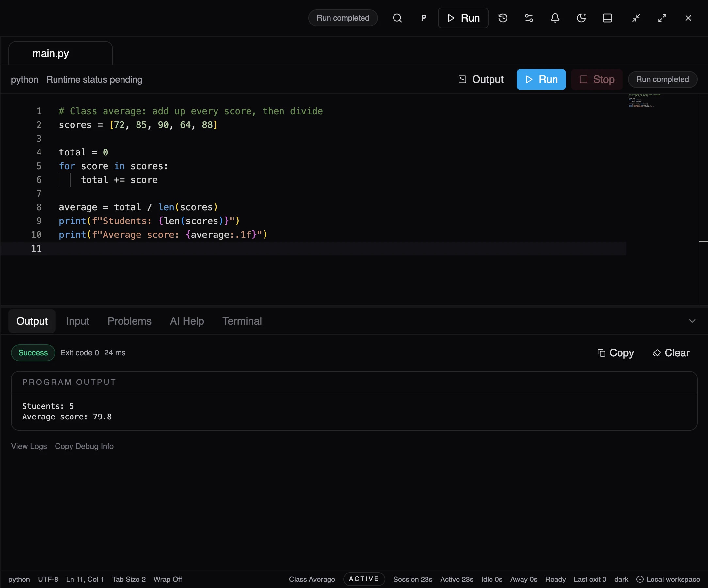Click the top Run completed badge
The height and width of the screenshot is (588, 708).
click(x=343, y=18)
